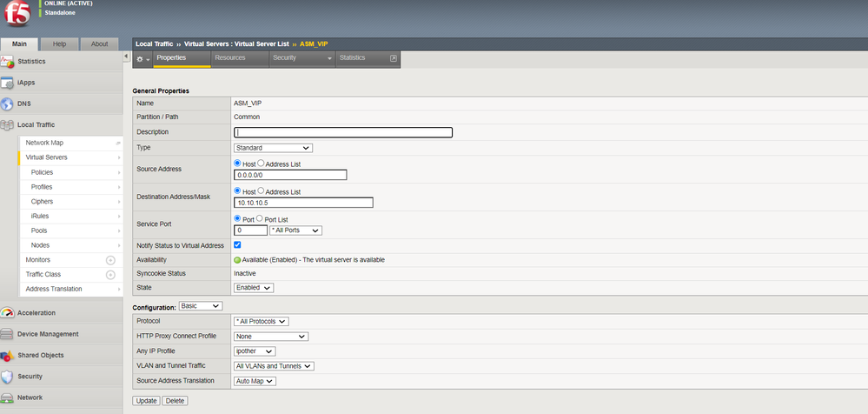Open the DNS globe icon
Image resolution: width=868 pixels, height=414 pixels.
[x=7, y=103]
